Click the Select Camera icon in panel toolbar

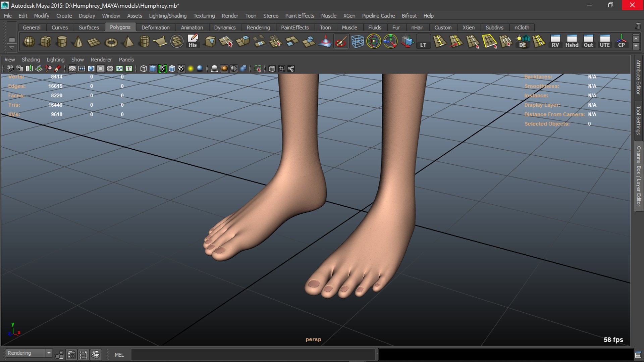(x=10, y=69)
